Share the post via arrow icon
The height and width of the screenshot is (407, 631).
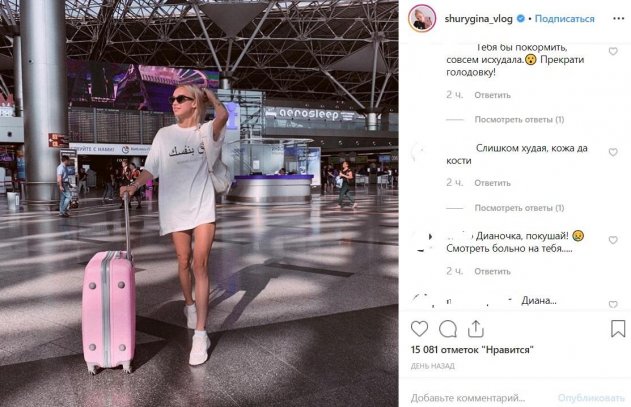click(476, 328)
